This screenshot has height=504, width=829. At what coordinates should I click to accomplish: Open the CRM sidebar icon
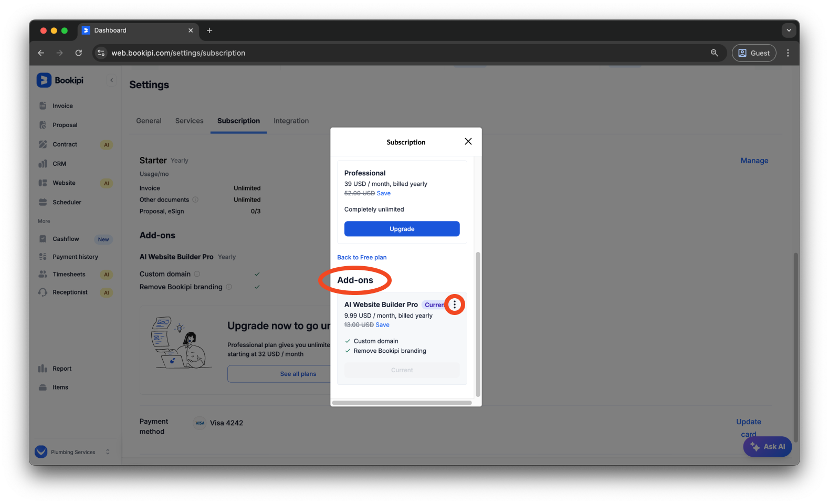click(43, 164)
